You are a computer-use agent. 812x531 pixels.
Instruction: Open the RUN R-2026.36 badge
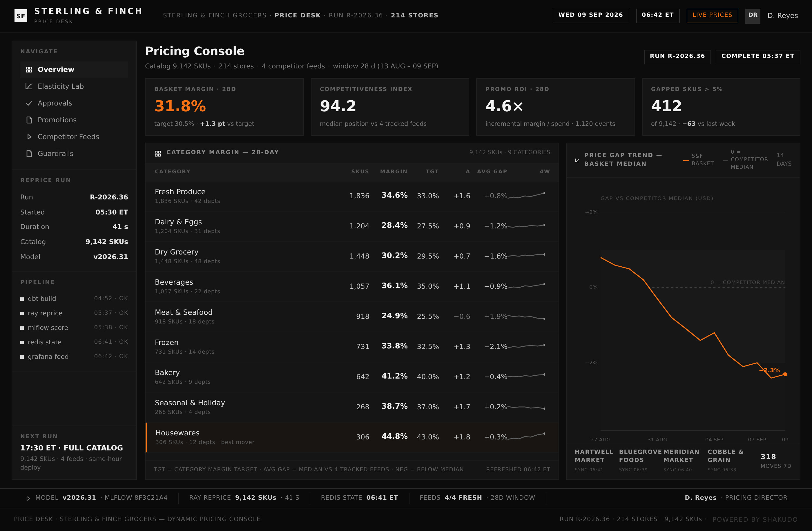(677, 57)
